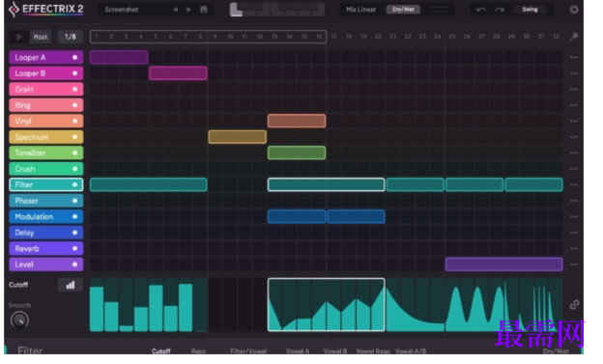The image size is (603, 364).
Task: Select the Vowel A parameter tab
Action: point(298,350)
